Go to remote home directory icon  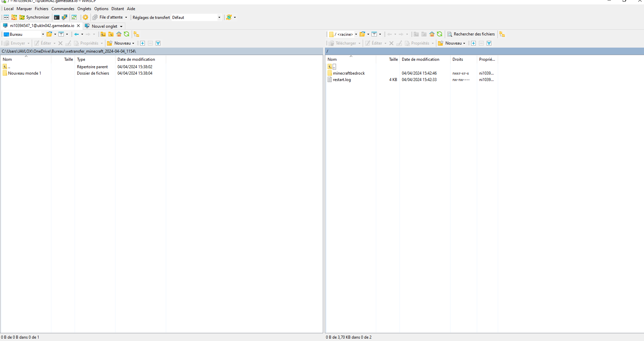pos(432,34)
